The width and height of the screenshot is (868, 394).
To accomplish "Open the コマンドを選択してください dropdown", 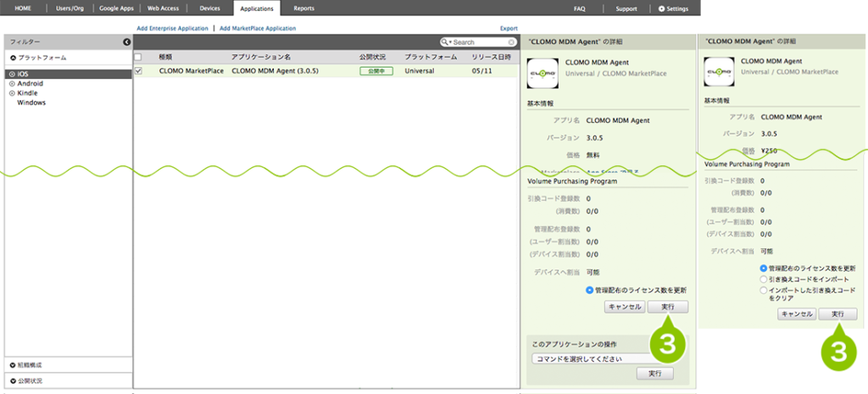I will [x=603, y=358].
